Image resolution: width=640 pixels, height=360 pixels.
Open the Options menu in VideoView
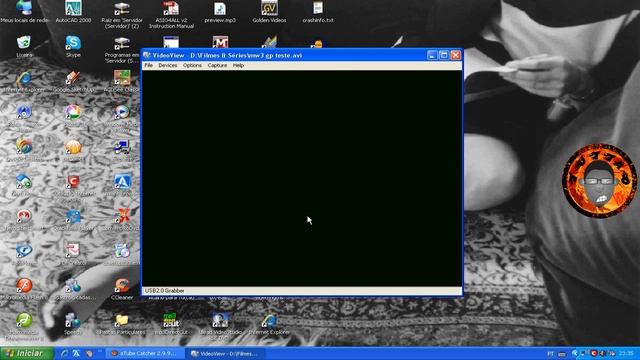pos(192,65)
